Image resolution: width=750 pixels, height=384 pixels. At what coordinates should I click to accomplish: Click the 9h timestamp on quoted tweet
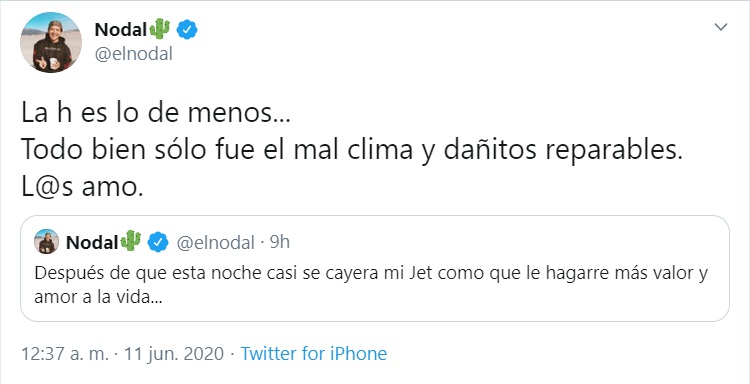pos(280,242)
